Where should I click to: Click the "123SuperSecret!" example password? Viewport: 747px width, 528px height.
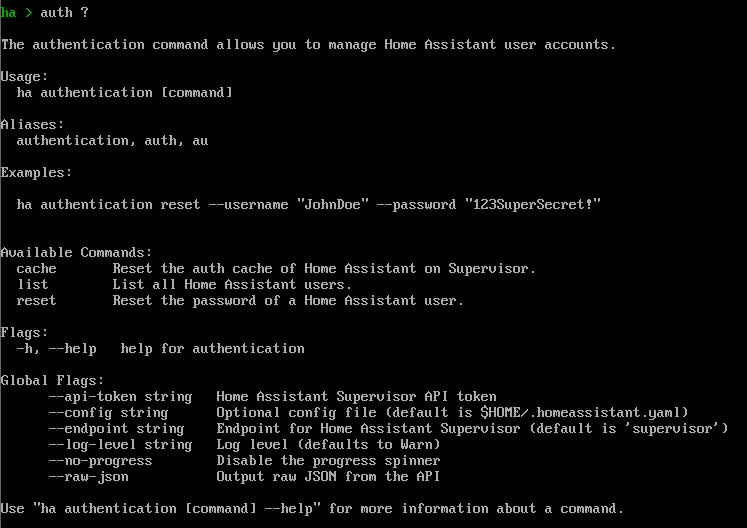533,205
